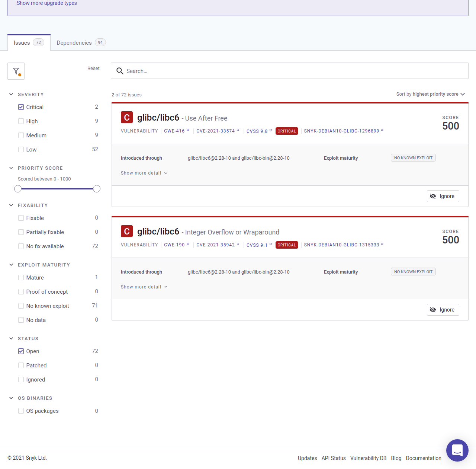This screenshot has height=469, width=476.
Task: Click the priority score slider maximum handle
Action: [x=97, y=189]
